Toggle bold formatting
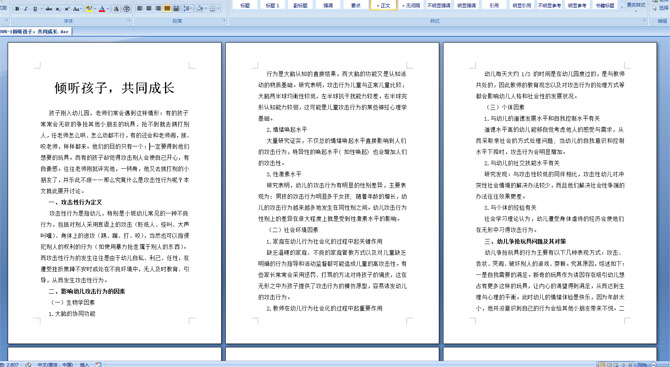The width and height of the screenshot is (670, 367). click(x=17, y=9)
